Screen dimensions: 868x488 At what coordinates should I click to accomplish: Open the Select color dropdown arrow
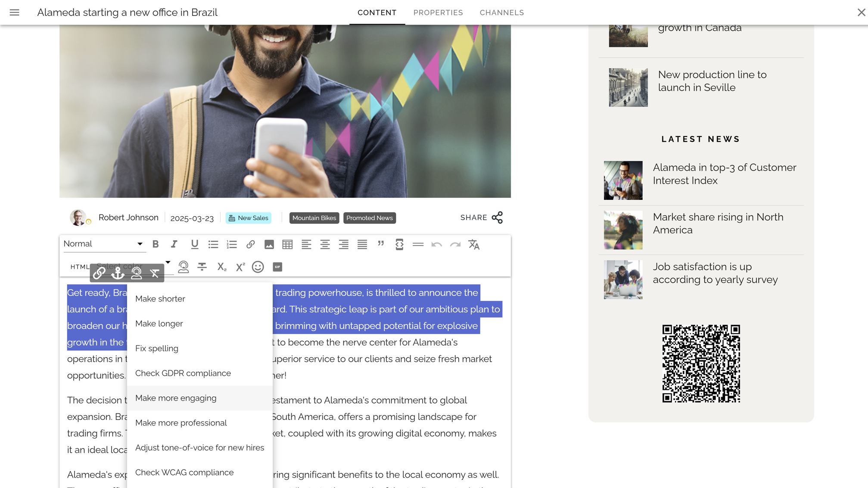[168, 263]
